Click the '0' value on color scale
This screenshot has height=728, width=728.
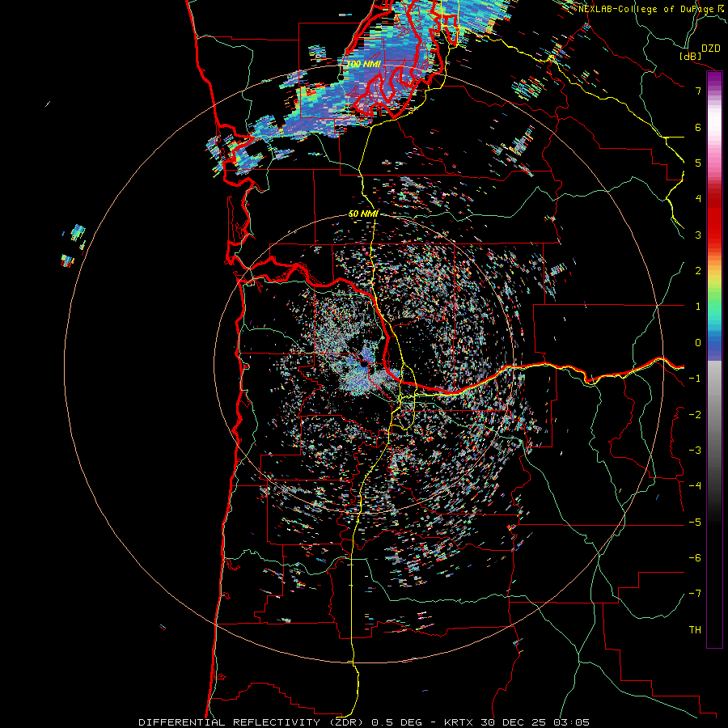tap(698, 343)
